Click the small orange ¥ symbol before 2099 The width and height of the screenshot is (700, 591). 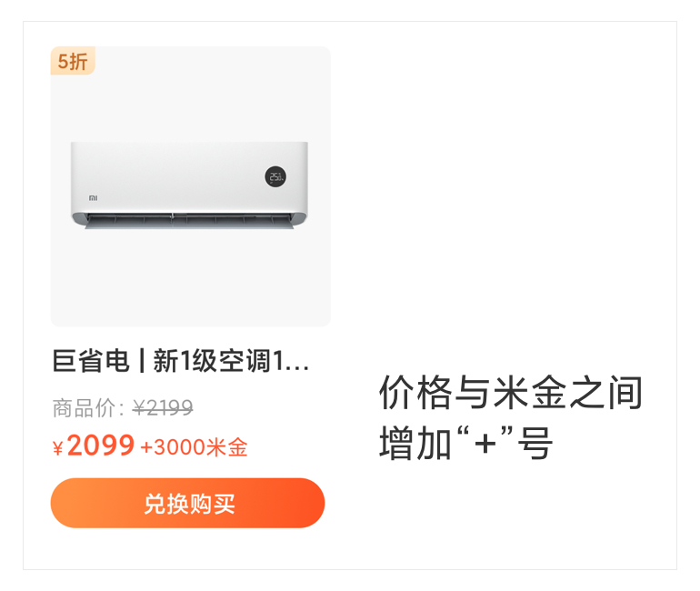(57, 447)
